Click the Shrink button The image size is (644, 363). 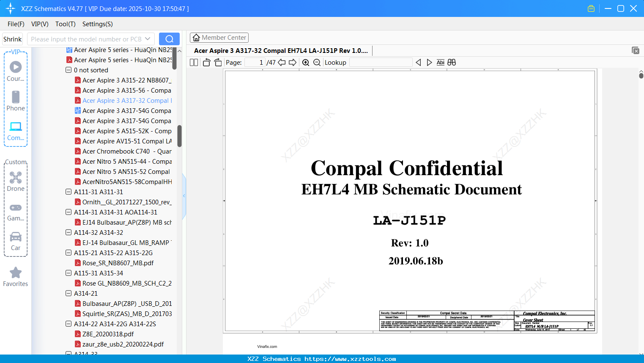click(13, 39)
